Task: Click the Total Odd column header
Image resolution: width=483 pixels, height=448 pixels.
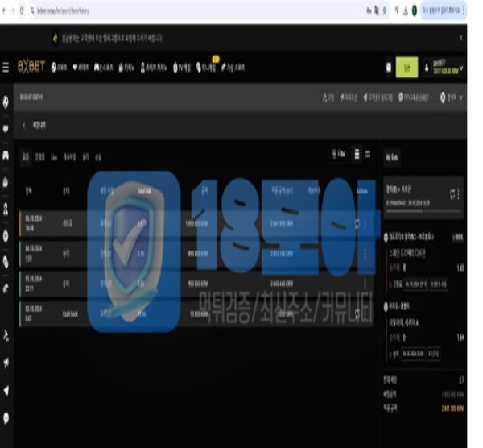Action: pos(144,192)
